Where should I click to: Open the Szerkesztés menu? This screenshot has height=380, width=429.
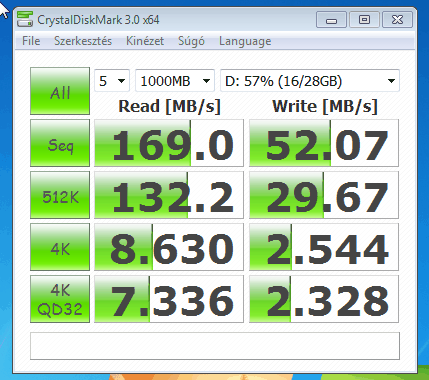[x=83, y=41]
